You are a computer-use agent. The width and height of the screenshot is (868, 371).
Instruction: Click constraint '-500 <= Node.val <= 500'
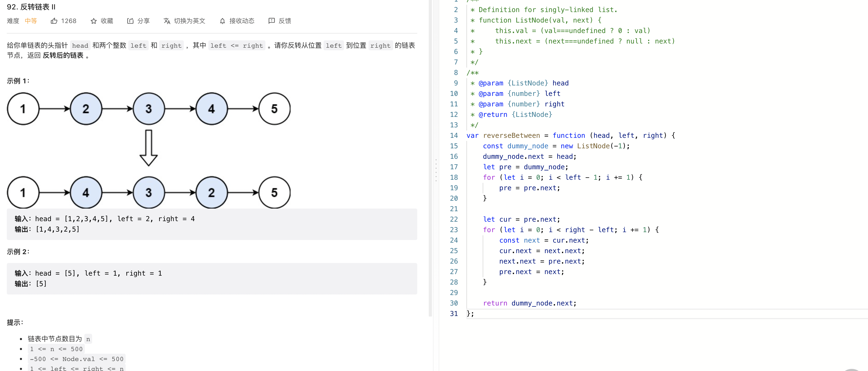pos(77,359)
